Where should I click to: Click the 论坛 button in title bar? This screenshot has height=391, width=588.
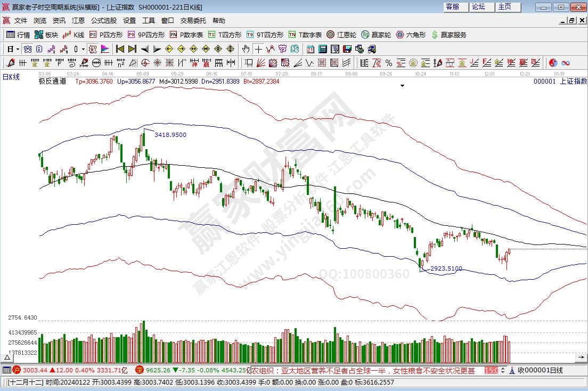[x=478, y=7]
